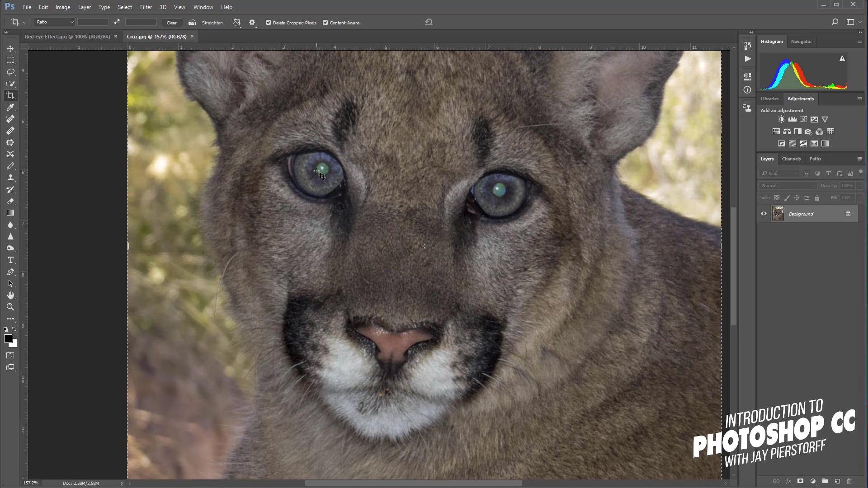868x488 pixels.
Task: Choose the Type tool
Action: pyautogui.click(x=10, y=260)
